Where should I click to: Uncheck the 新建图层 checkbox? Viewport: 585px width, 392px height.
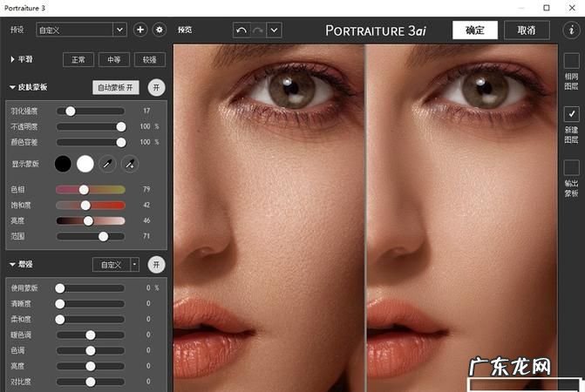click(571, 114)
